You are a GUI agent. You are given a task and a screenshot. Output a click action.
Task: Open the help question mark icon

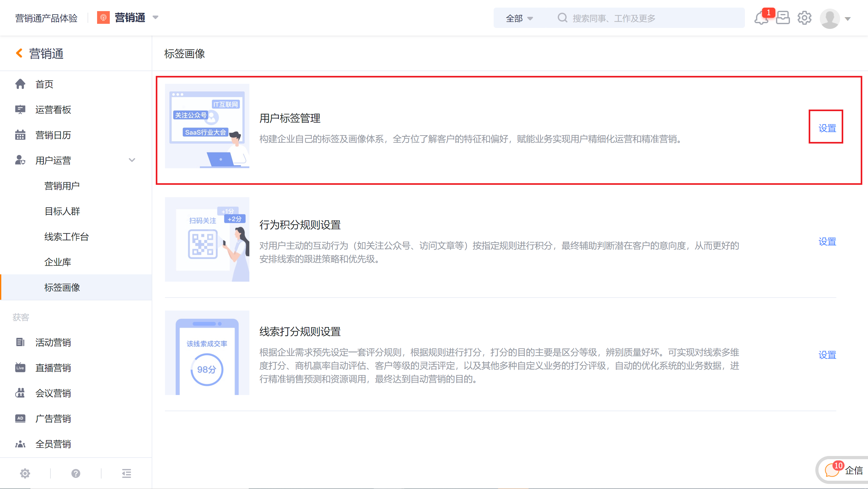coord(76,473)
